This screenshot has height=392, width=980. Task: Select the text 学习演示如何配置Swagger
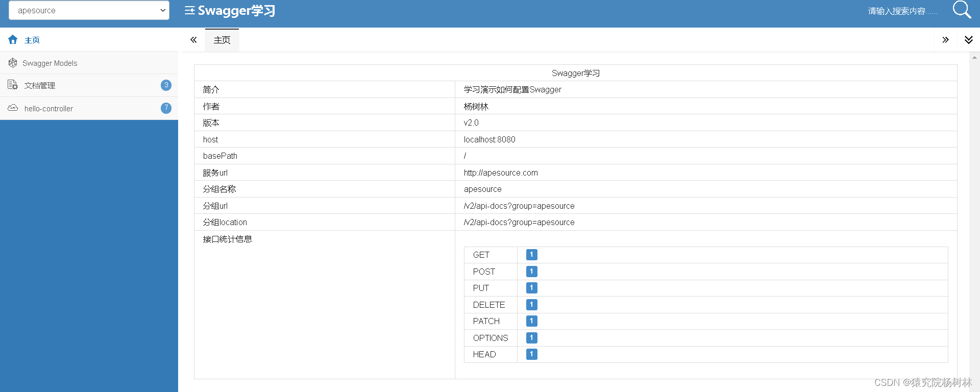tap(512, 89)
